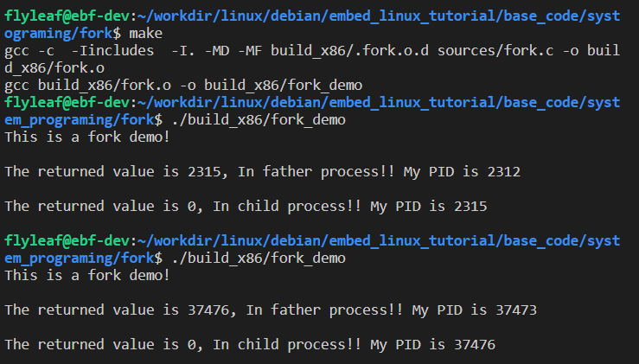Click 'build_x86/.fork.o.d' dependency file text
The width and height of the screenshot is (639, 364).
[x=349, y=50]
